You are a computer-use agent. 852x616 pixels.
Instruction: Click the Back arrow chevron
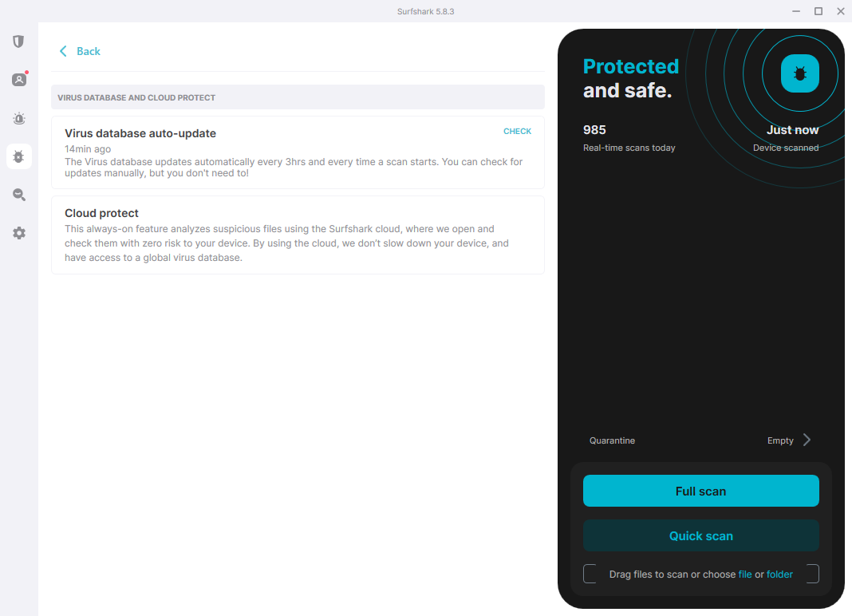click(63, 51)
